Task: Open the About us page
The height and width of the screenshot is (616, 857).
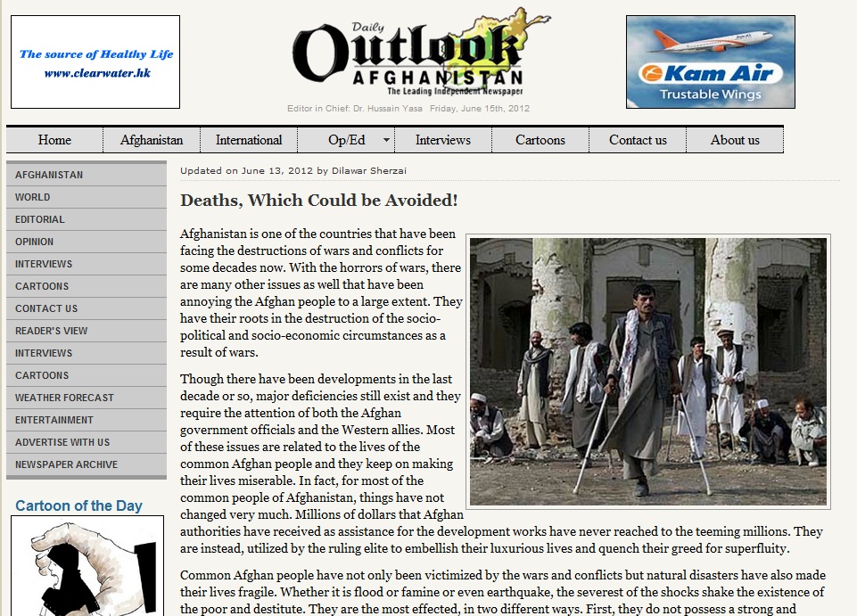Action: [735, 140]
